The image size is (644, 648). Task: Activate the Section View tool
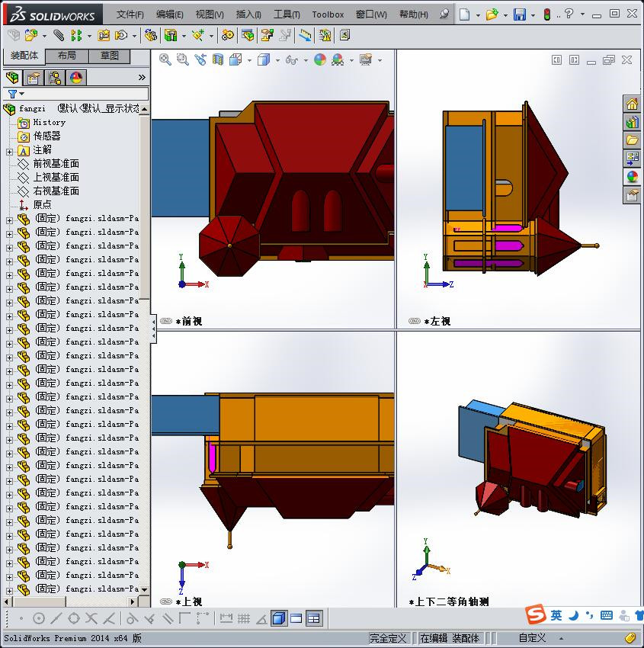pyautogui.click(x=218, y=60)
